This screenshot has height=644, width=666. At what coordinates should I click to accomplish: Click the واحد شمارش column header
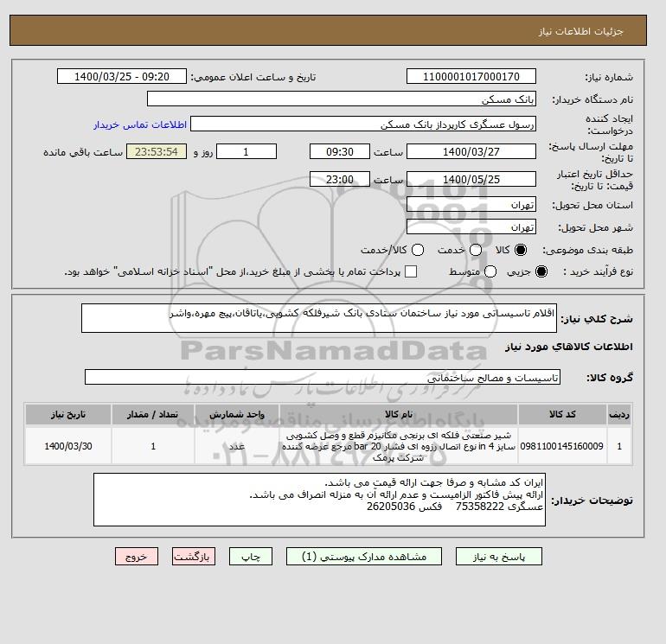click(x=237, y=414)
